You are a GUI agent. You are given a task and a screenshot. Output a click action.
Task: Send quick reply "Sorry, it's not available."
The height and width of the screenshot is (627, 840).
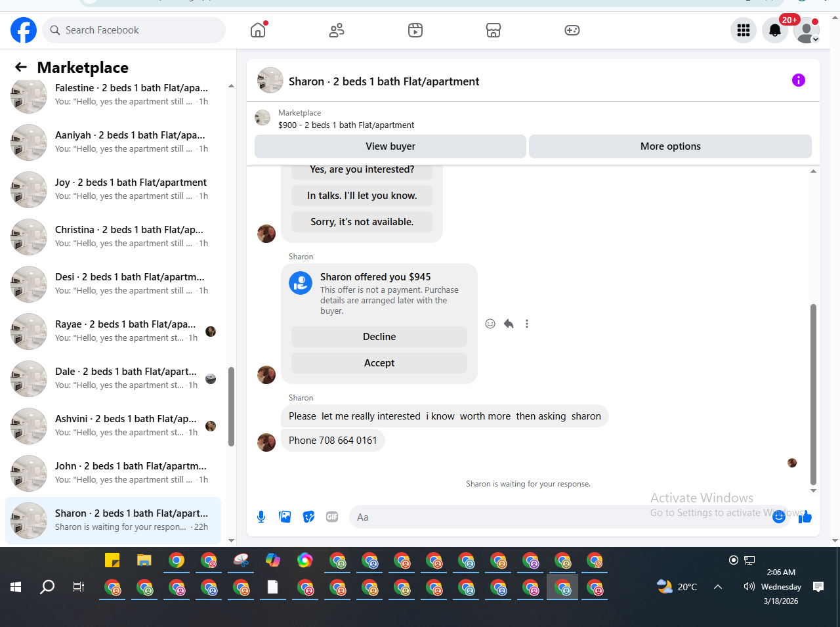coord(362,222)
